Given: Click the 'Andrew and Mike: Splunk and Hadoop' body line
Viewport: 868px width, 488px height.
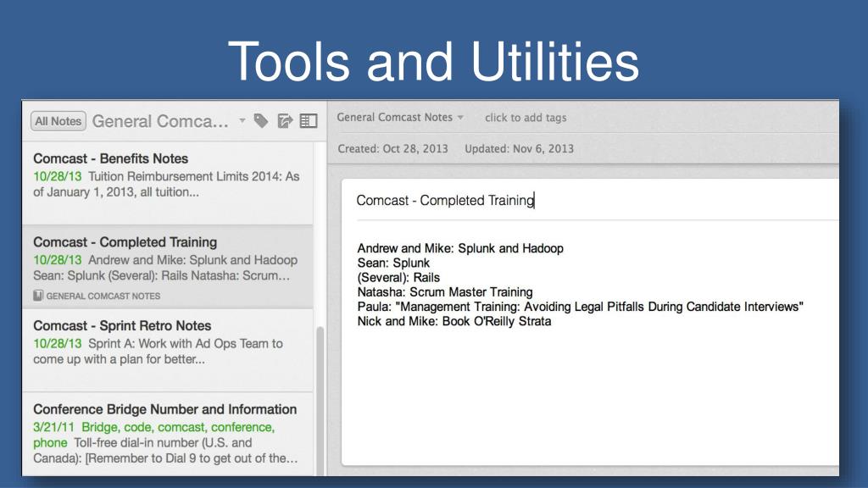Looking at the screenshot, I should [460, 248].
